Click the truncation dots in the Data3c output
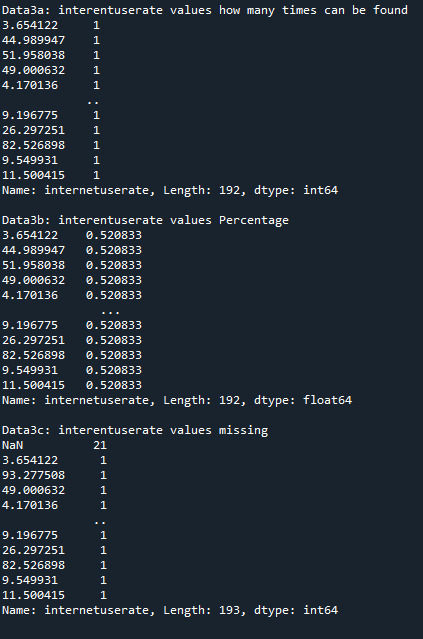This screenshot has height=639, width=423. (x=100, y=523)
